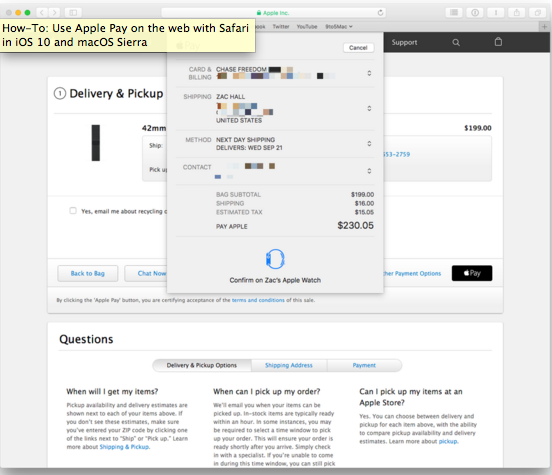Open the terms and conditions link
The image size is (552, 475).
tap(258, 300)
